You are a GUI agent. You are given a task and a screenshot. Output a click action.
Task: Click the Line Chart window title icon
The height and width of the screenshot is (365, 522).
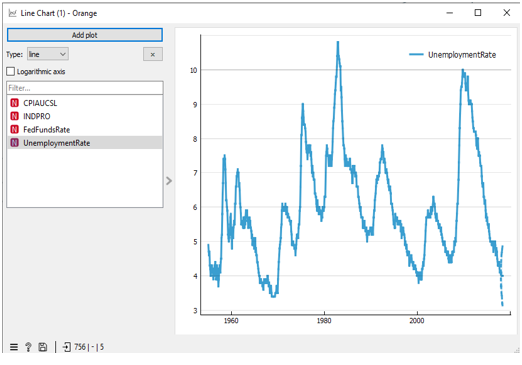[12, 13]
